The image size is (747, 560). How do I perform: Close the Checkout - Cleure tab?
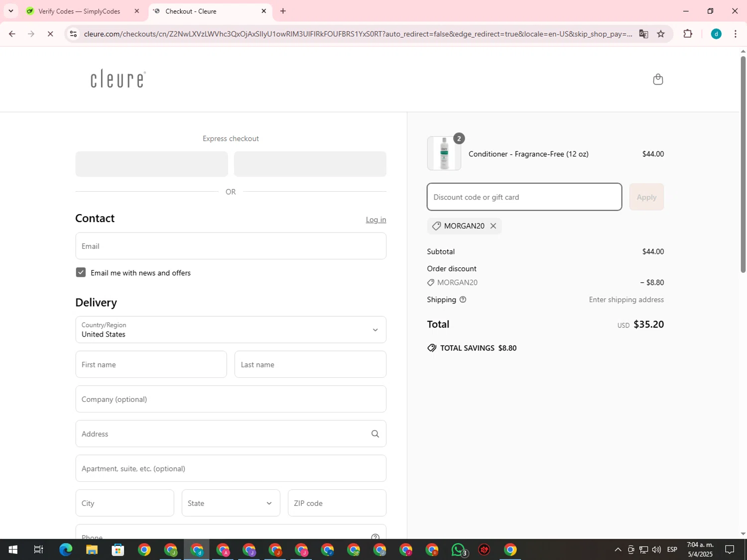pos(264,11)
